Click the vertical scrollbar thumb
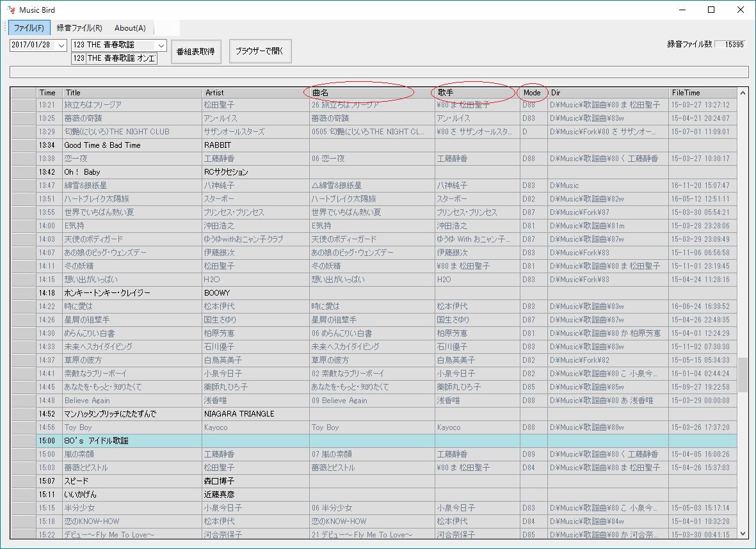Viewport: 756px width, 549px height. 743,374
